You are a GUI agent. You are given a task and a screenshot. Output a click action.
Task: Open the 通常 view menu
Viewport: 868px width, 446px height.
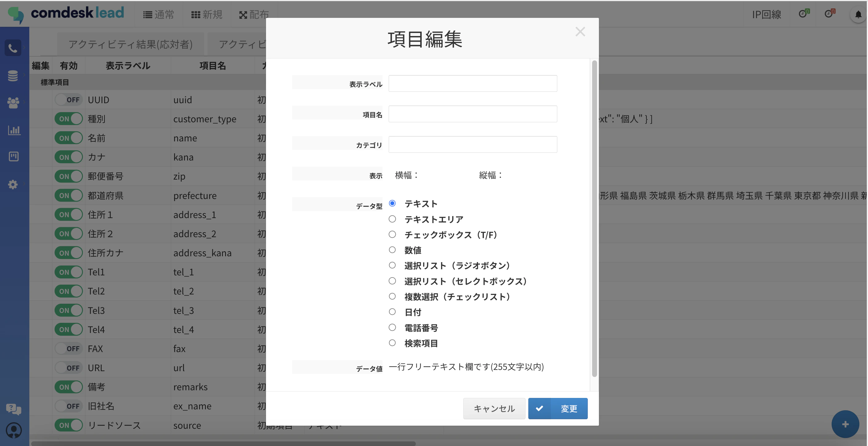point(159,14)
